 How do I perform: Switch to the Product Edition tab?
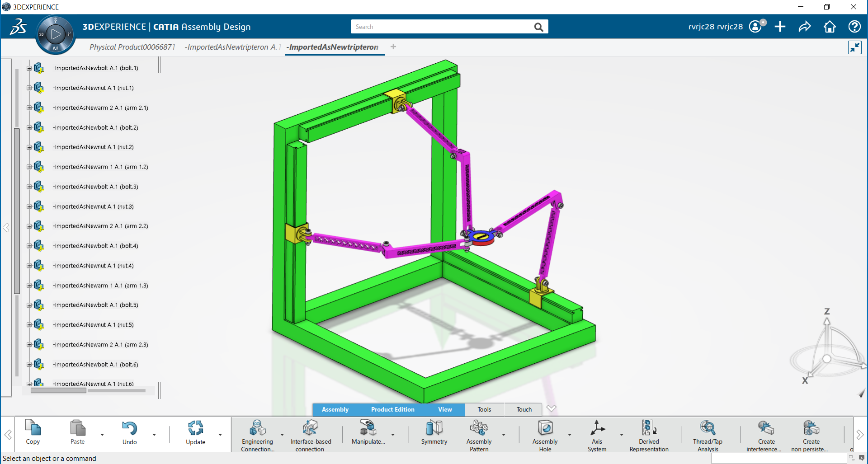point(392,410)
